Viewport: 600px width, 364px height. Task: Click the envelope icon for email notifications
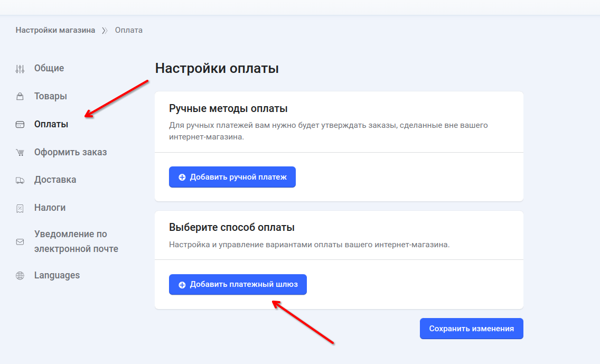20,242
